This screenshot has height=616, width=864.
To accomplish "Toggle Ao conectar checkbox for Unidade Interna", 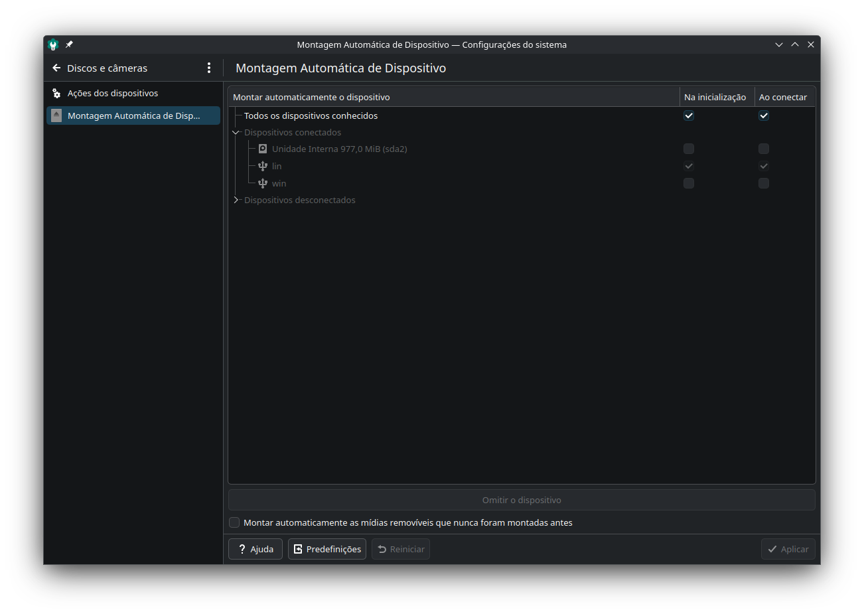I will pos(764,149).
